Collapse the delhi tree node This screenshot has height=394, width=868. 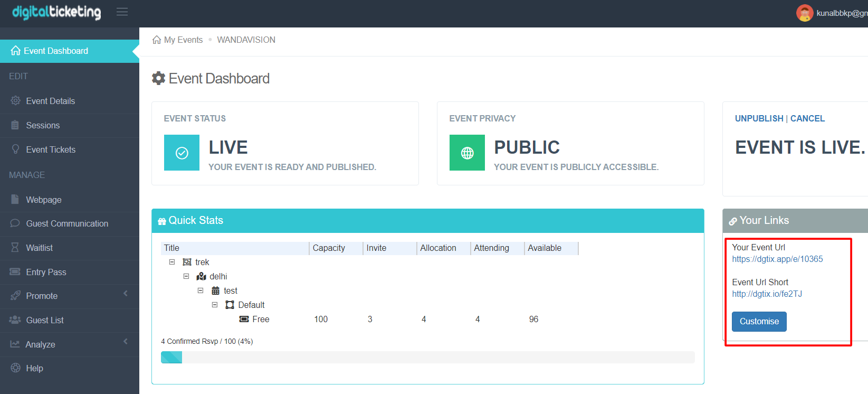coord(186,276)
